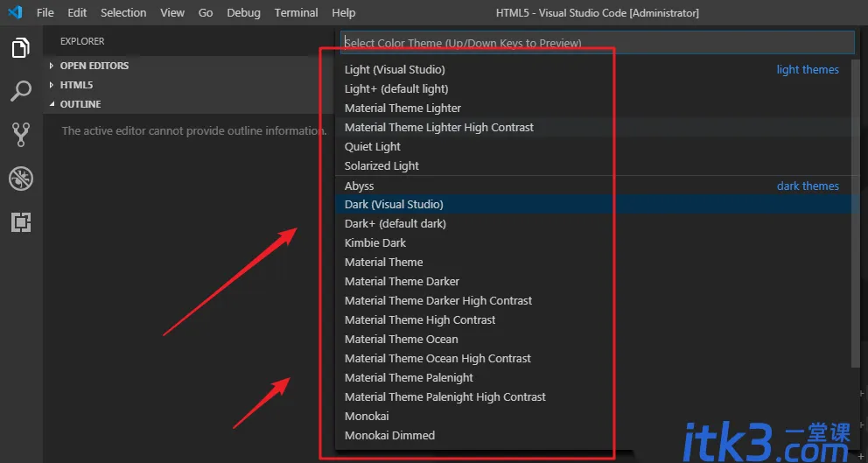This screenshot has width=868, height=463.
Task: Select Light (Visual Studio) theme
Action: [x=594, y=70]
